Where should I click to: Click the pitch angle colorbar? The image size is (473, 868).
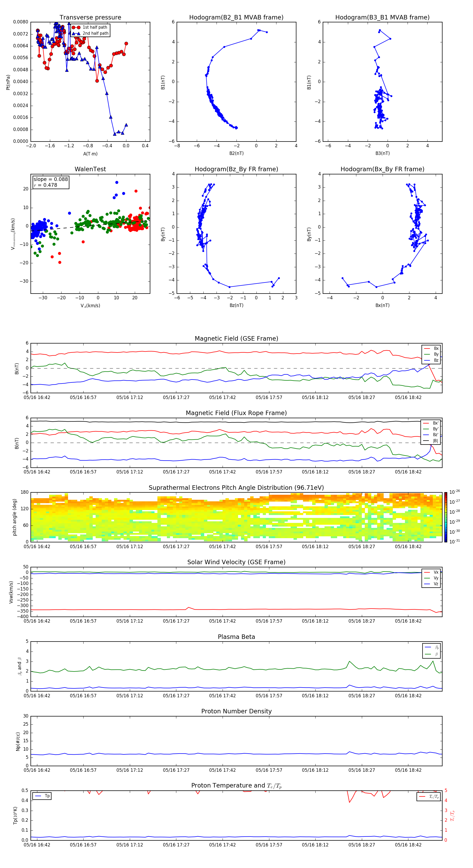pyautogui.click(x=446, y=517)
